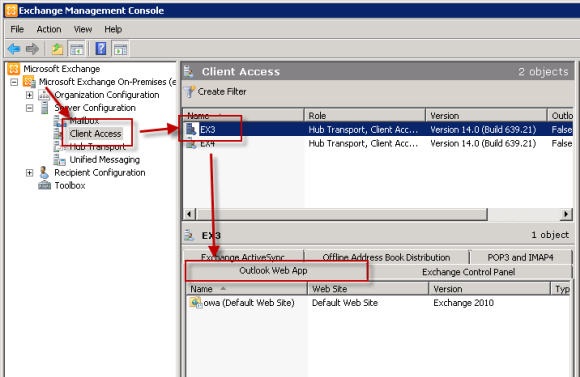Click the horizontal scrollbar thumb of server list

[341, 214]
